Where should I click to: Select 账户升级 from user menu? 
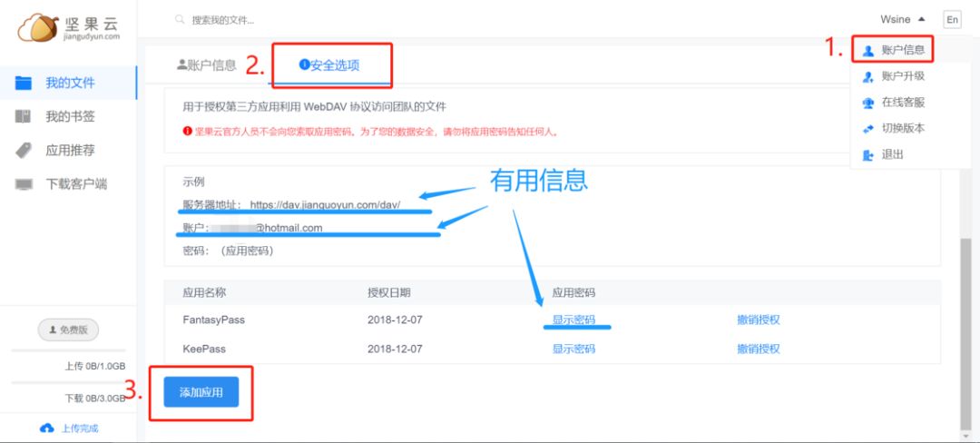(903, 76)
